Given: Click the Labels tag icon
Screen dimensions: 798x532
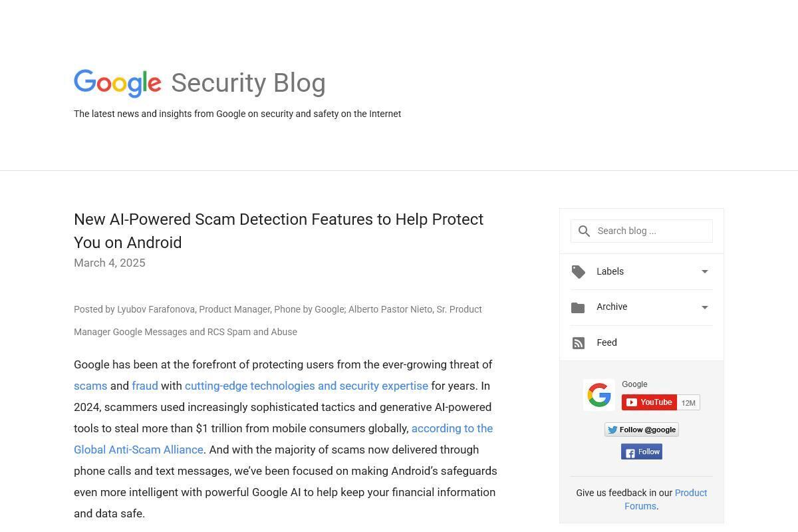Looking at the screenshot, I should 579,272.
